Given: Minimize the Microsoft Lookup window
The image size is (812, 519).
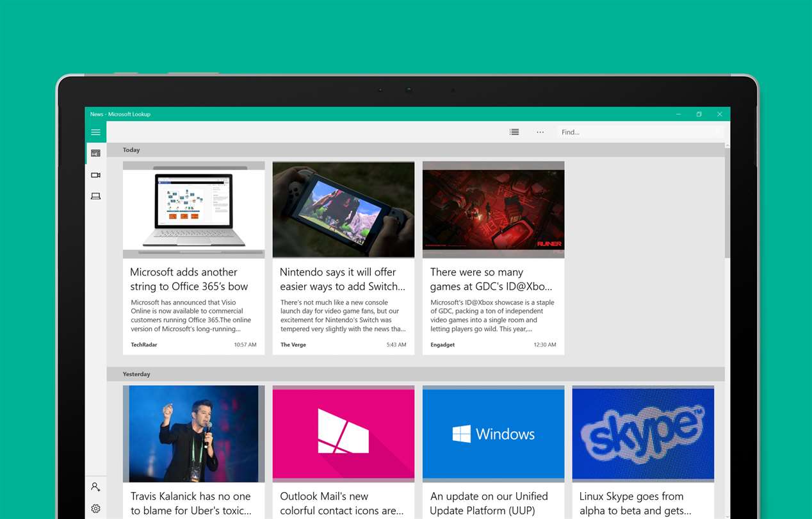Looking at the screenshot, I should (679, 114).
